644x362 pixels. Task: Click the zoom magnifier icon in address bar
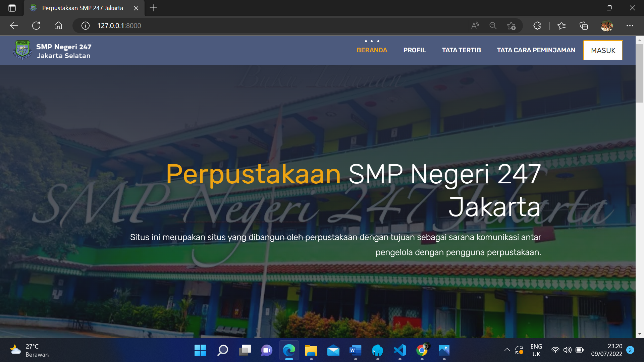(x=493, y=25)
